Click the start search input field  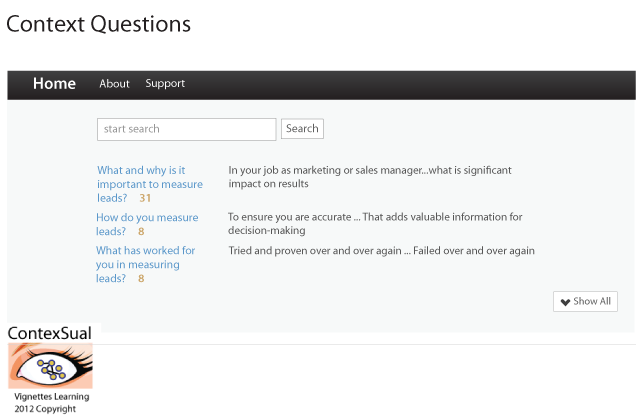[x=186, y=129]
